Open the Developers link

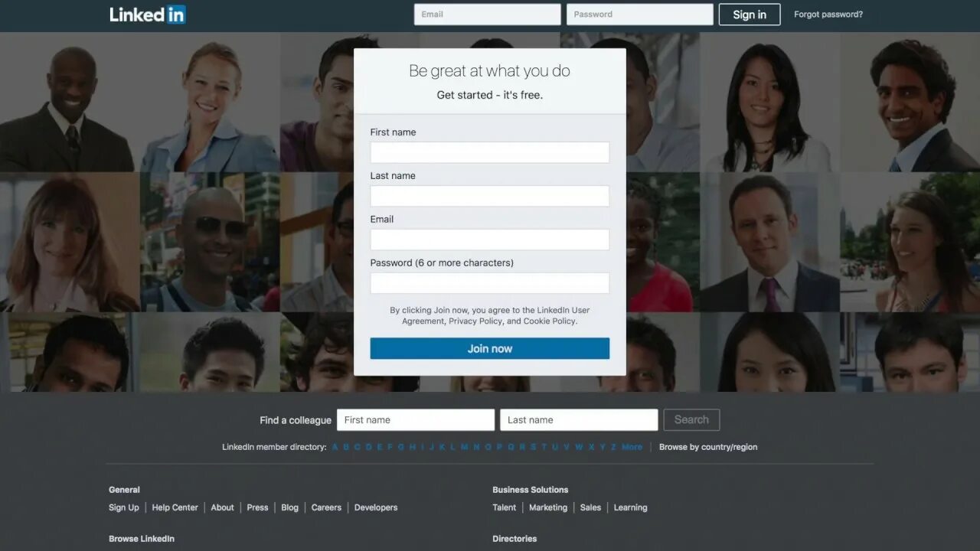click(x=376, y=507)
